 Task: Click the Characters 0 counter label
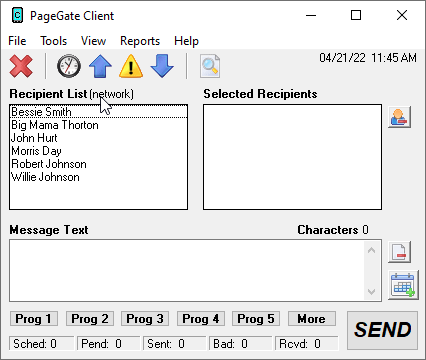[333, 230]
